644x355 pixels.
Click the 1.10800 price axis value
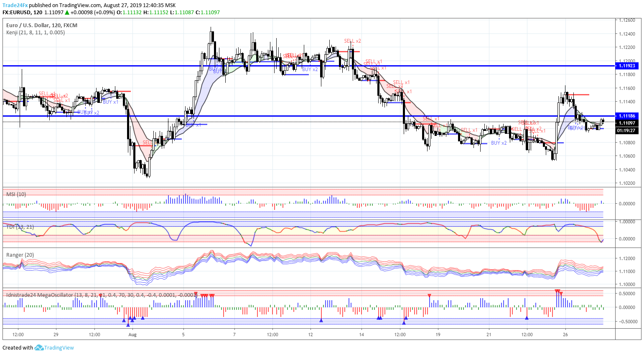coord(627,143)
